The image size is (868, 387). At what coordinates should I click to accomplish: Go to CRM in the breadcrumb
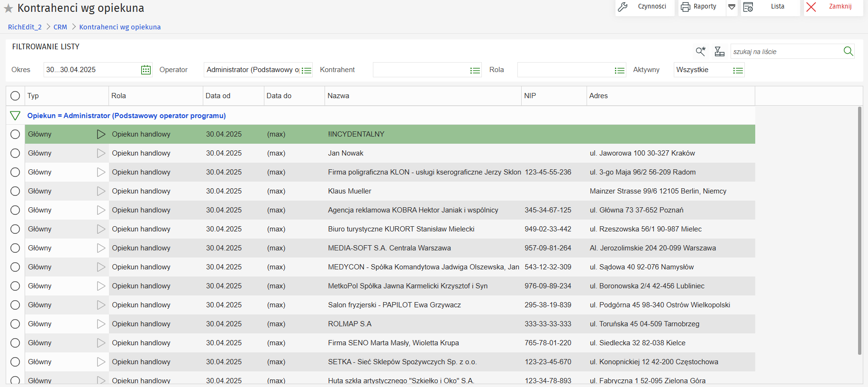click(60, 27)
